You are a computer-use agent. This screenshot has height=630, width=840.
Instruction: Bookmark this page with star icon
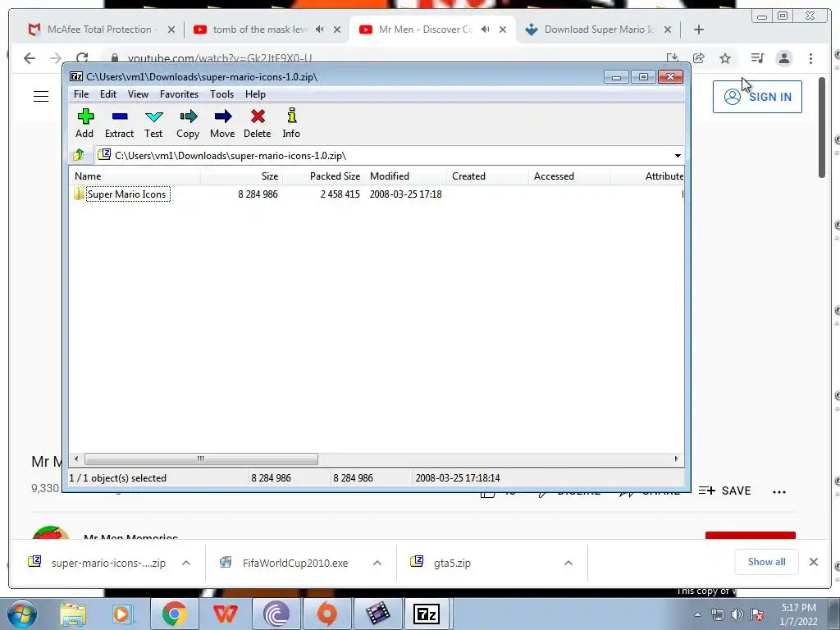(725, 58)
